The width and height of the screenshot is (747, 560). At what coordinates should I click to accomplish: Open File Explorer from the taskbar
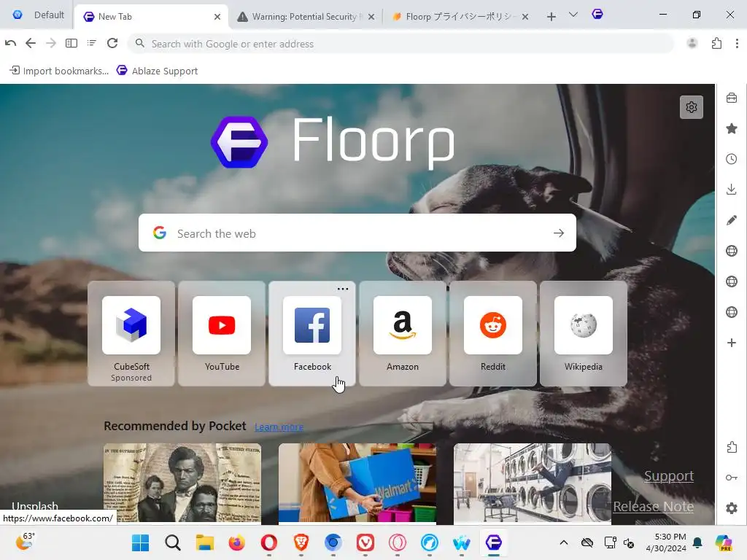pos(204,542)
